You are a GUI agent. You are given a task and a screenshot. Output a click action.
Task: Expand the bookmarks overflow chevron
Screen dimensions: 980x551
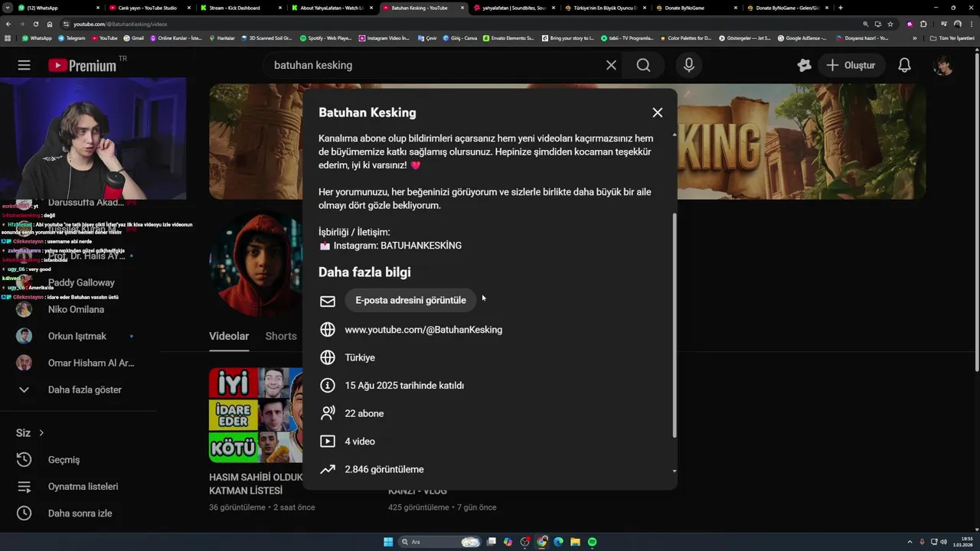click(x=914, y=37)
